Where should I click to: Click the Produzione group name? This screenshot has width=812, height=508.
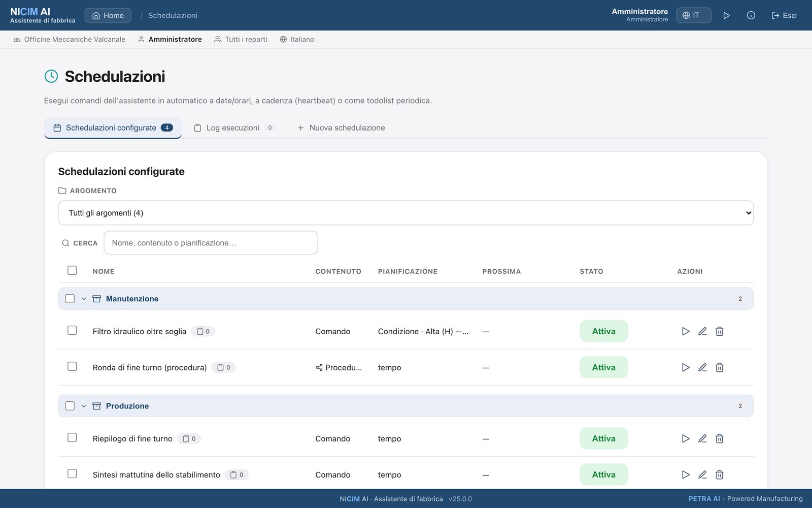point(127,406)
